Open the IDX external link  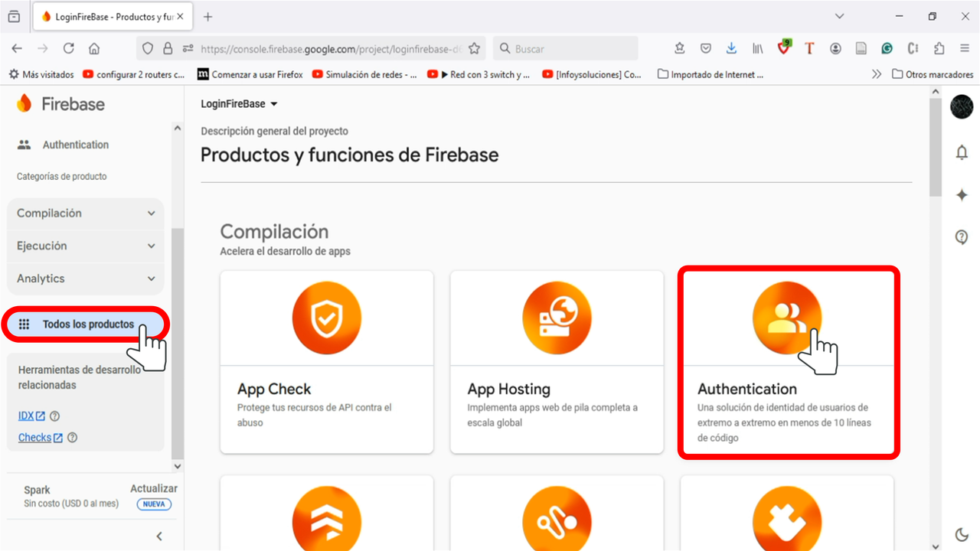pyautogui.click(x=31, y=416)
